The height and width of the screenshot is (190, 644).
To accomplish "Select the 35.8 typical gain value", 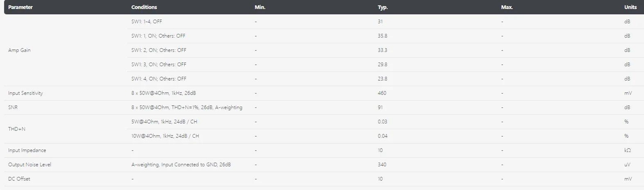I will (382, 36).
